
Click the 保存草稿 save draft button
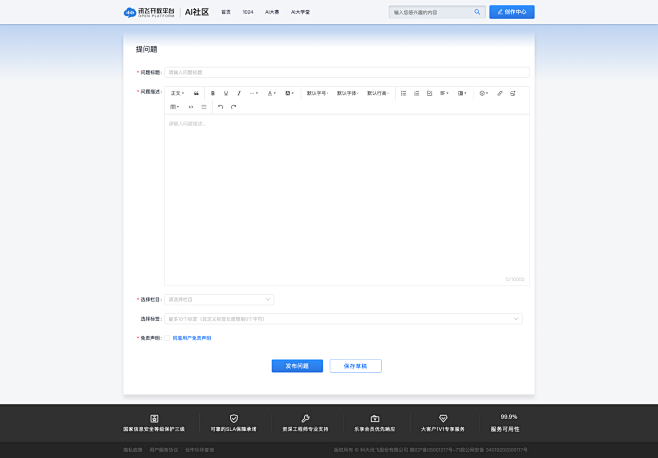[x=355, y=366]
